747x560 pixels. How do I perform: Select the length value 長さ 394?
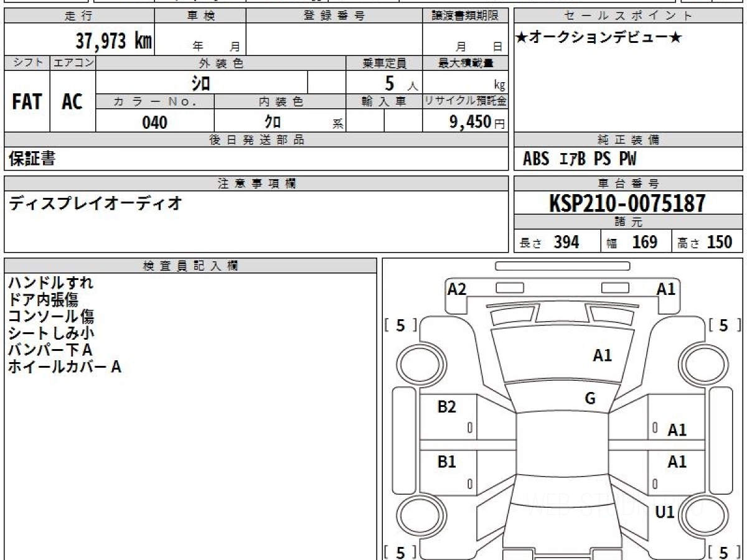click(x=550, y=242)
